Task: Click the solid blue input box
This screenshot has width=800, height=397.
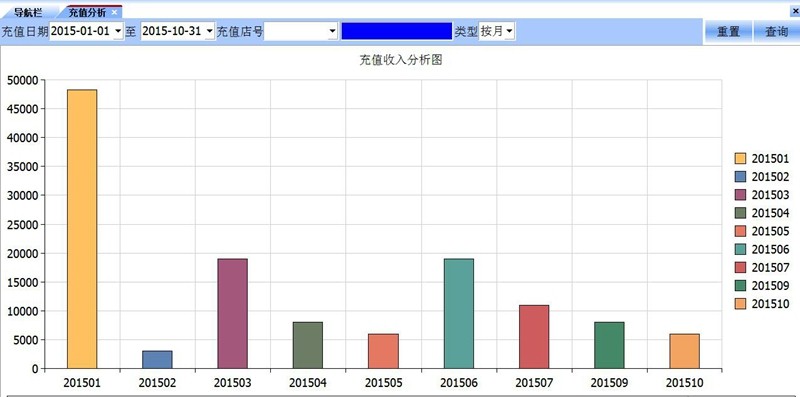Action: pyautogui.click(x=396, y=31)
